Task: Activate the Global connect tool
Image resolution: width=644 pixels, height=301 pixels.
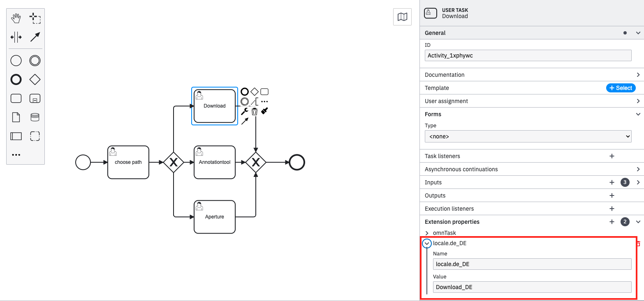Action: pos(35,37)
